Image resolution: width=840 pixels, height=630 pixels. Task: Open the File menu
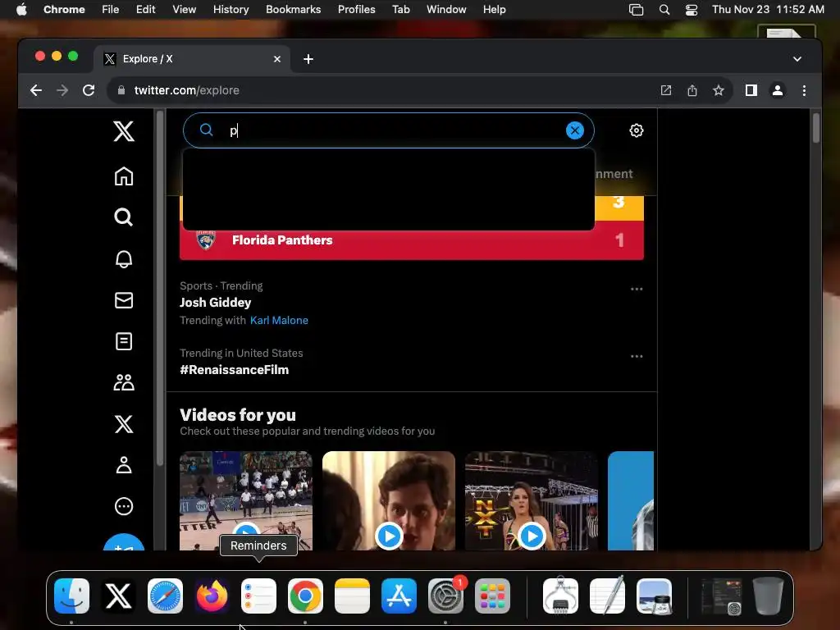tap(111, 10)
